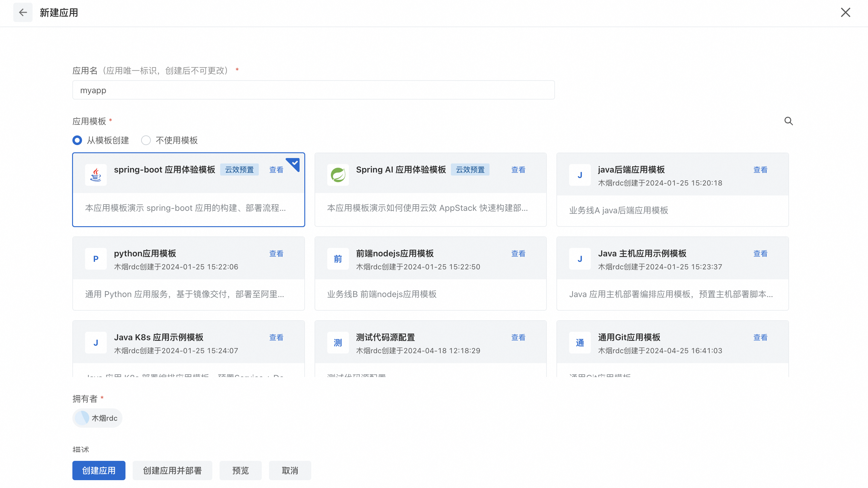Select the 前端nodejs应用模板 title
The image size is (868, 488).
click(x=395, y=253)
